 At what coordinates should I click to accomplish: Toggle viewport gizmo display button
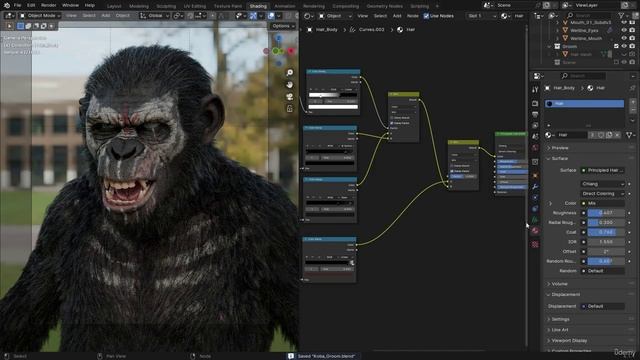253,16
